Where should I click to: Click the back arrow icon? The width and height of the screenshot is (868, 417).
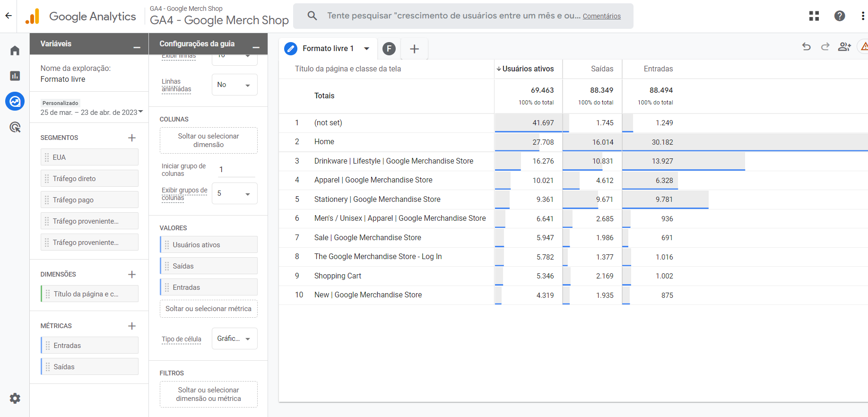9,16
